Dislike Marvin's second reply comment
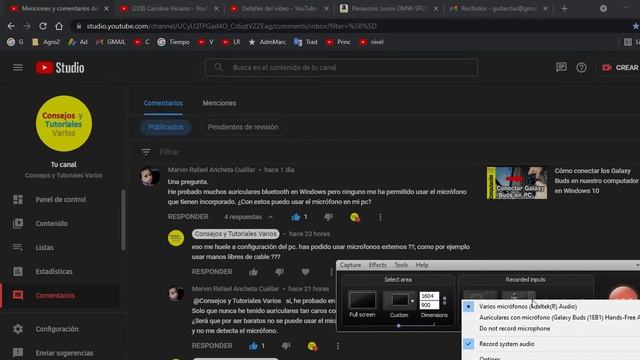640x360 pixels. tap(286, 346)
